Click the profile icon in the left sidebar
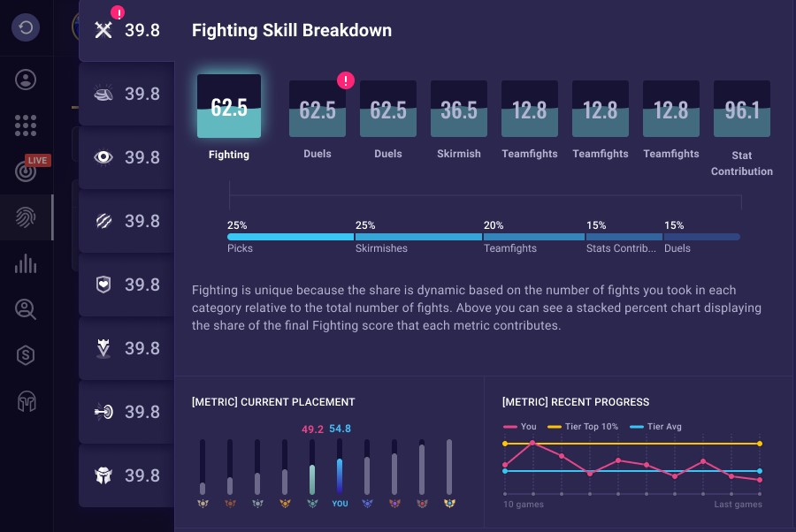This screenshot has height=532, width=796. click(26, 80)
